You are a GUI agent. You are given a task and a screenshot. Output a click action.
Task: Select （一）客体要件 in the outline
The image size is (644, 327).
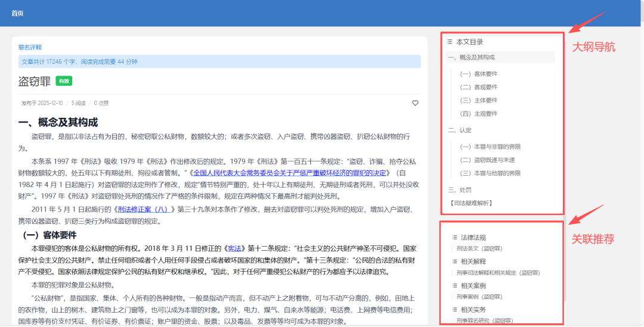(x=478, y=74)
